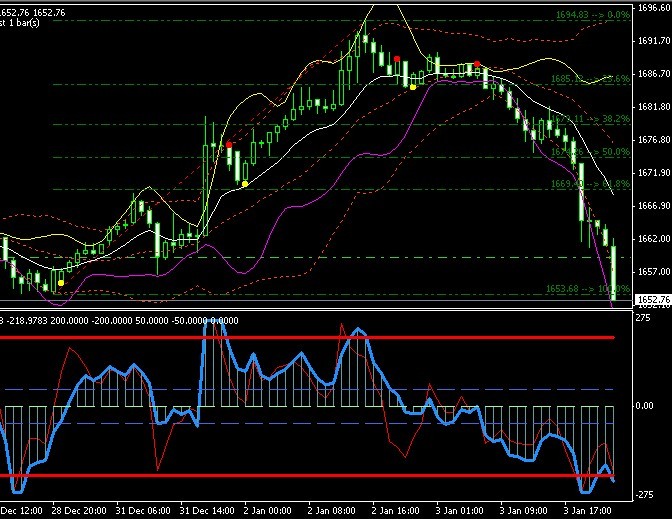Click the leftmost red dot signal marker
This screenshot has height=519, width=672.
[x=229, y=145]
